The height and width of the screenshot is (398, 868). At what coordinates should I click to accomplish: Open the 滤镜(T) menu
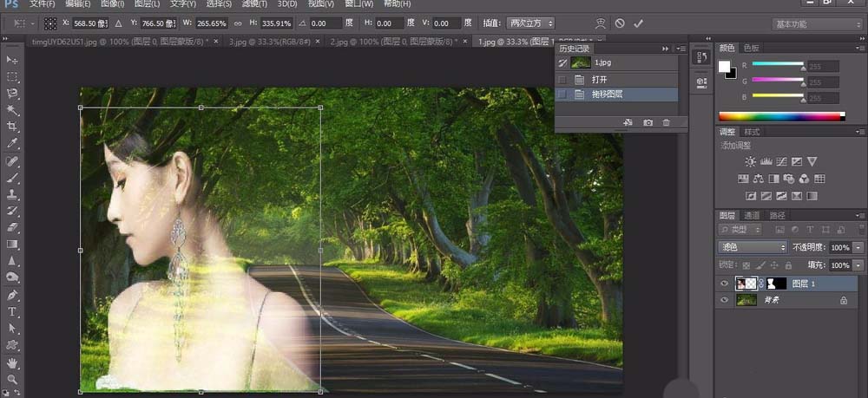point(255,3)
